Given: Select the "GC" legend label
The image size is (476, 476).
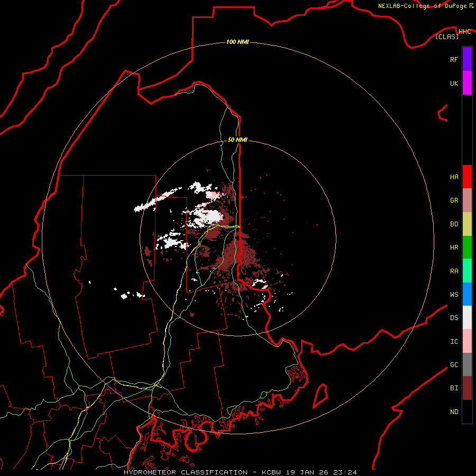Looking at the screenshot, I should tap(454, 365).
